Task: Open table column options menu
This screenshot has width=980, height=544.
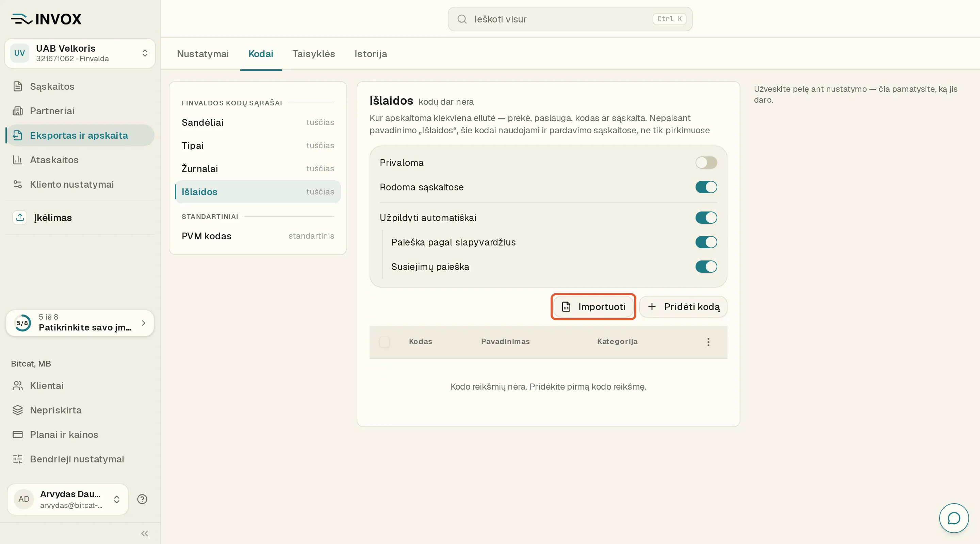Action: [x=708, y=342]
